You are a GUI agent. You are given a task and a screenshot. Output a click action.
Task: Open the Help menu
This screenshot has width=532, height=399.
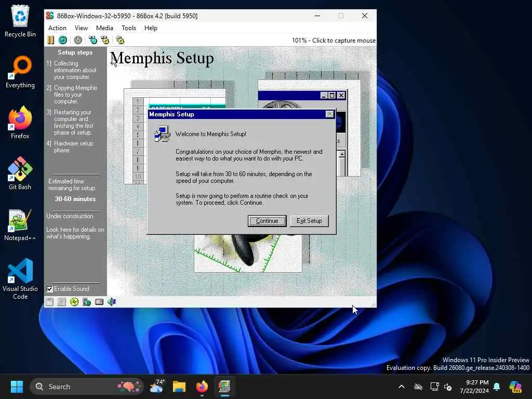coord(151,28)
